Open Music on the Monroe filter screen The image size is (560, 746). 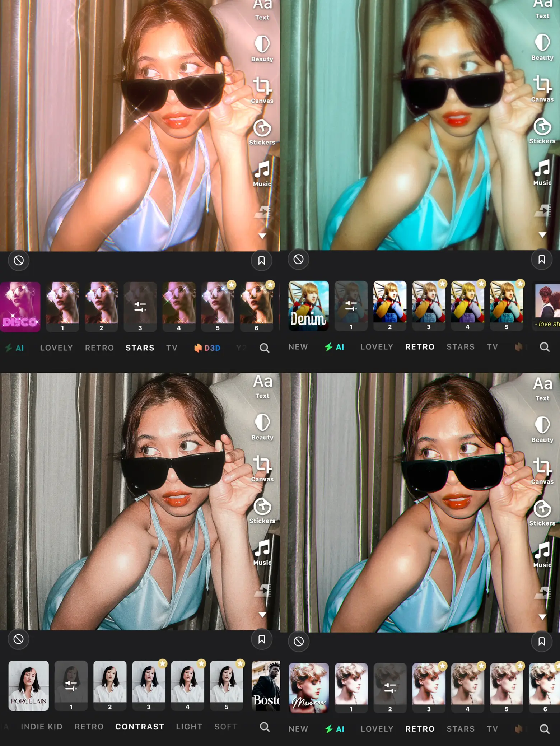click(542, 554)
